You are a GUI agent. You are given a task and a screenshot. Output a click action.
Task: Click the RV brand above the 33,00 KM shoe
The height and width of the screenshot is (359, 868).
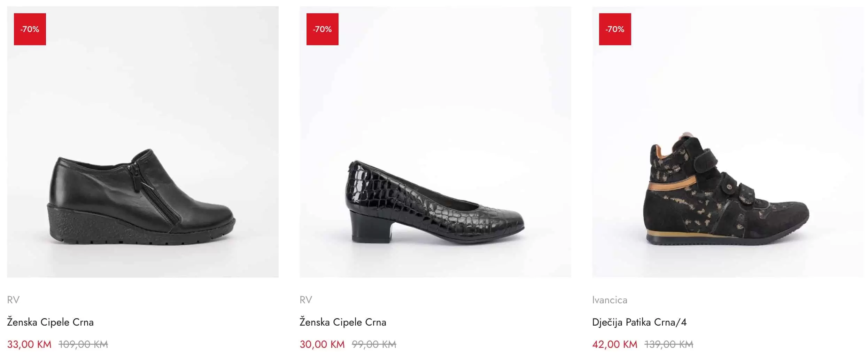coord(13,300)
